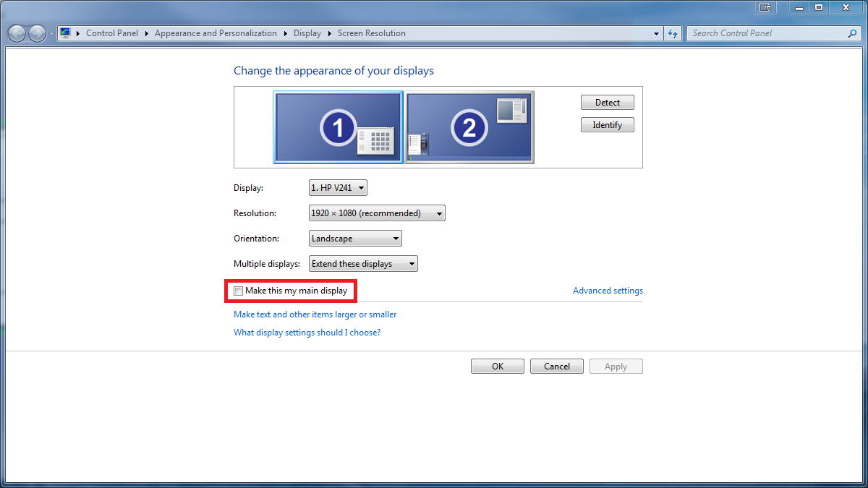Expand the breadcrumb arrow after Display
The image size is (868, 488).
[x=330, y=33]
